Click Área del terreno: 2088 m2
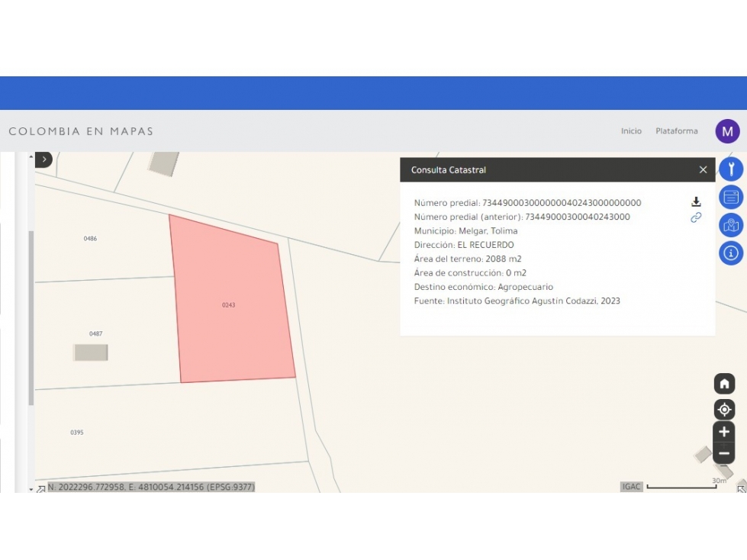 (x=468, y=259)
